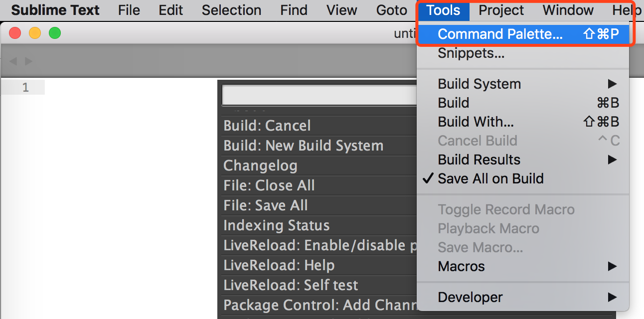Click the back navigation arrow icon

click(13, 61)
